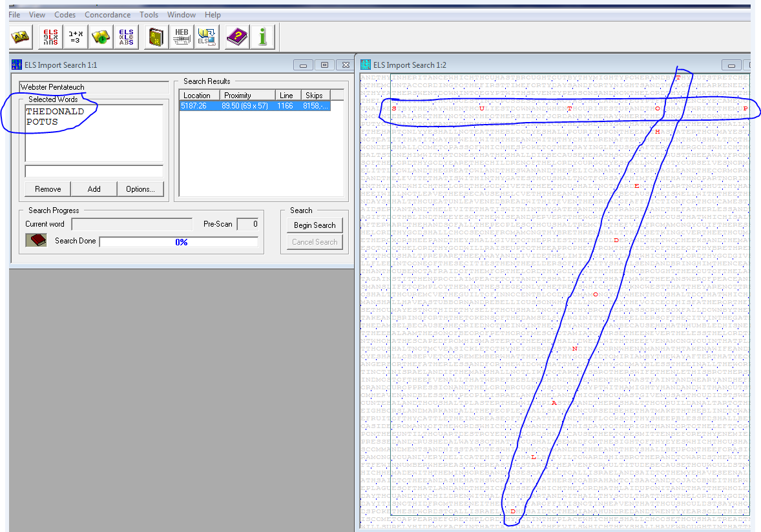Image resolution: width=761 pixels, height=532 pixels.
Task: Click the Add button
Action: (x=94, y=189)
